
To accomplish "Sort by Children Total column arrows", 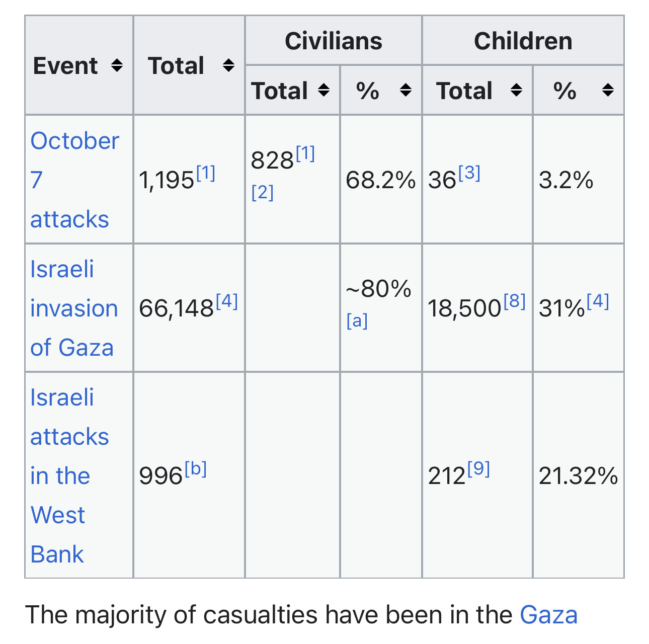I will [x=516, y=91].
